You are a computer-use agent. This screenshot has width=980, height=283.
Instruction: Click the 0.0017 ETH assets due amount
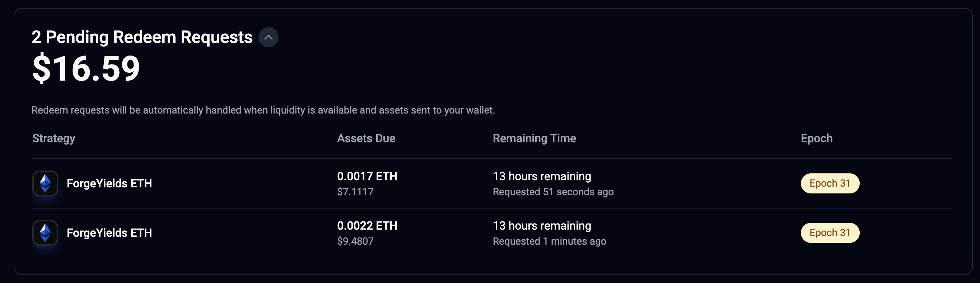pyautogui.click(x=367, y=176)
